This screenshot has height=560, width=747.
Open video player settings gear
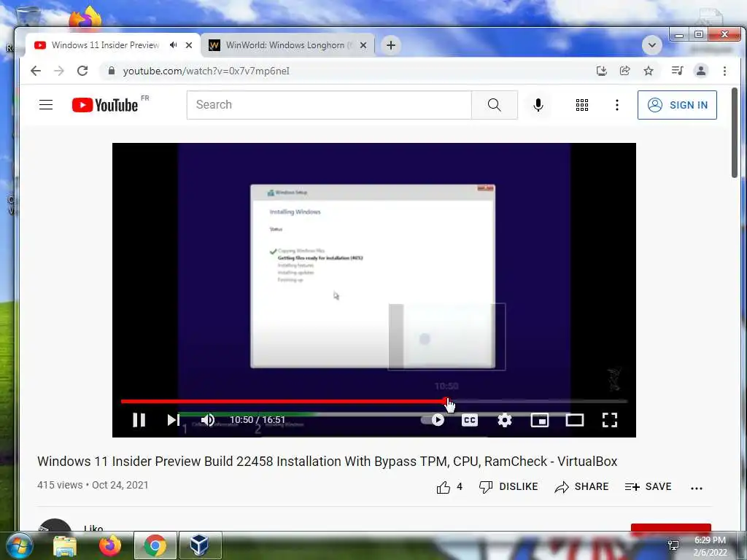(505, 420)
